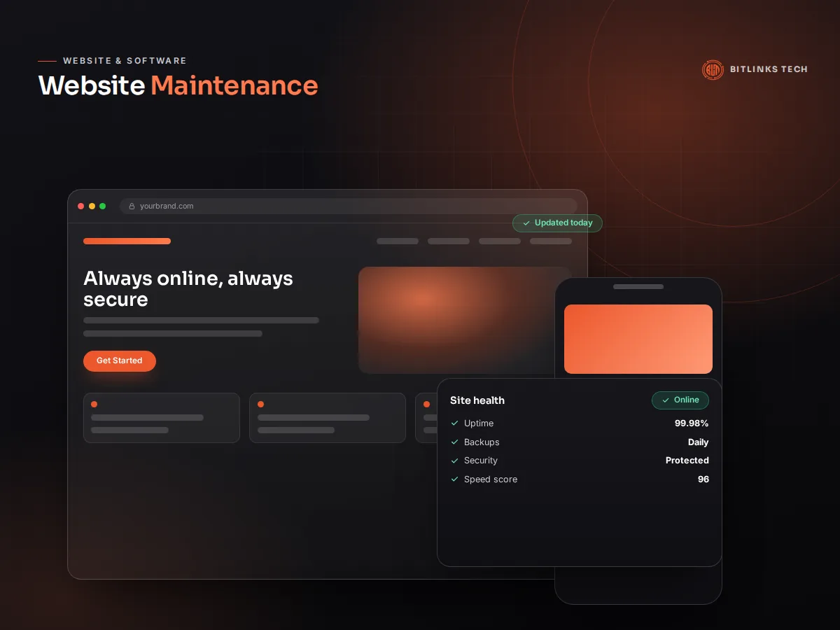The height and width of the screenshot is (630, 840).
Task: Click the Bitlinks Tech logo icon
Action: click(x=713, y=69)
